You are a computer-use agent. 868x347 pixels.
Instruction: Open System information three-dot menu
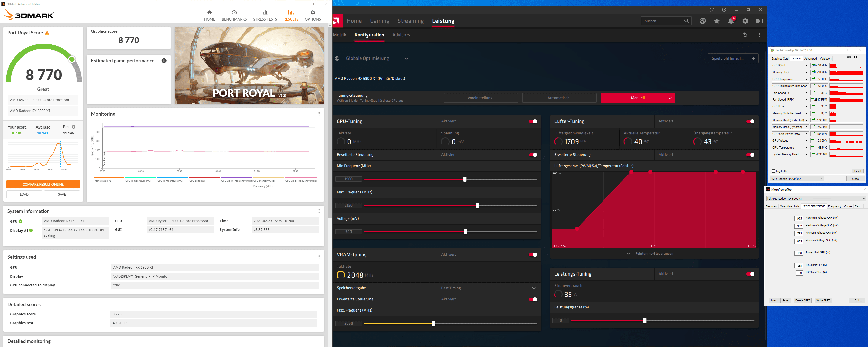click(x=319, y=211)
